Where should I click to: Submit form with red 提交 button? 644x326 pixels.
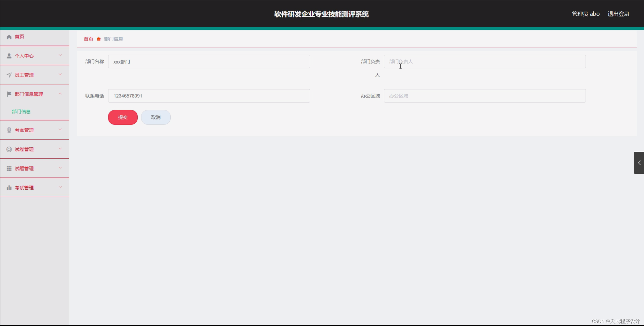123,117
